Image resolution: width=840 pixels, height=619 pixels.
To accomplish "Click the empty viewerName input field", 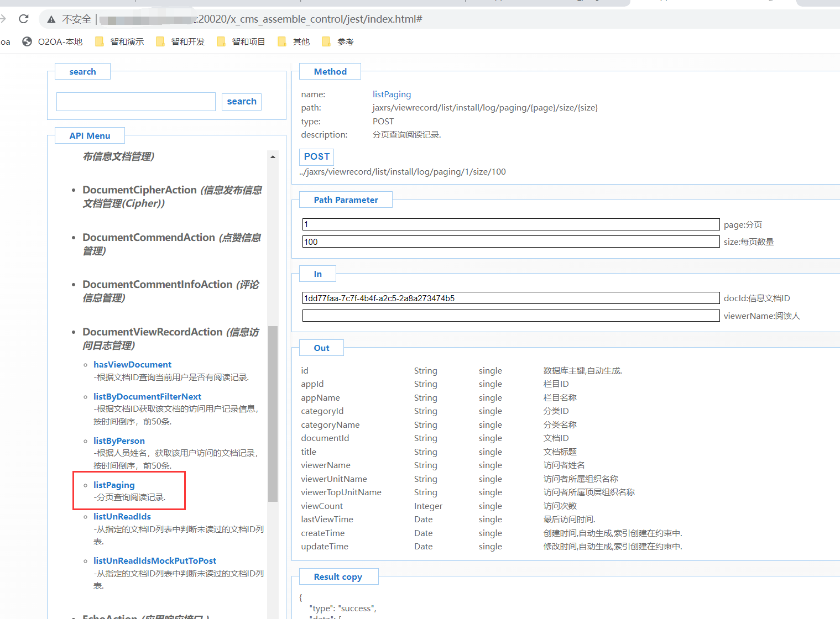I will click(x=510, y=316).
